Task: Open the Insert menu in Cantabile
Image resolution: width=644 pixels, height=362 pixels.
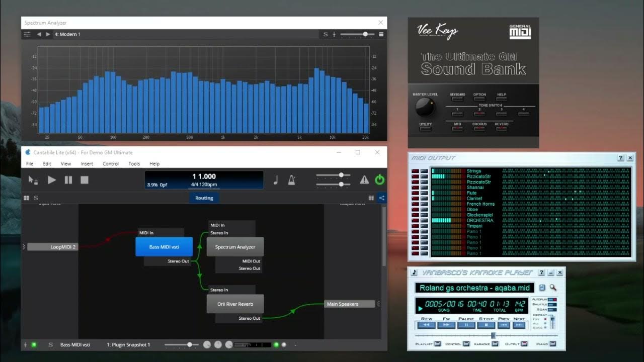Action: point(87,164)
